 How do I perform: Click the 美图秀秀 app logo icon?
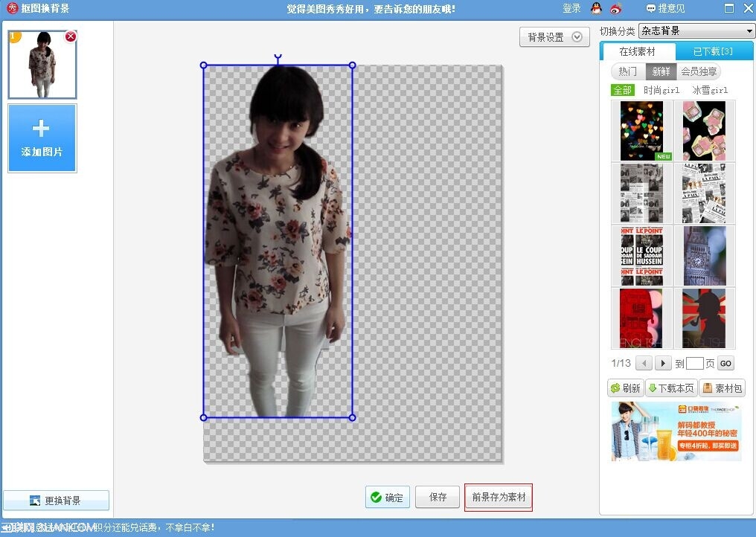12,8
